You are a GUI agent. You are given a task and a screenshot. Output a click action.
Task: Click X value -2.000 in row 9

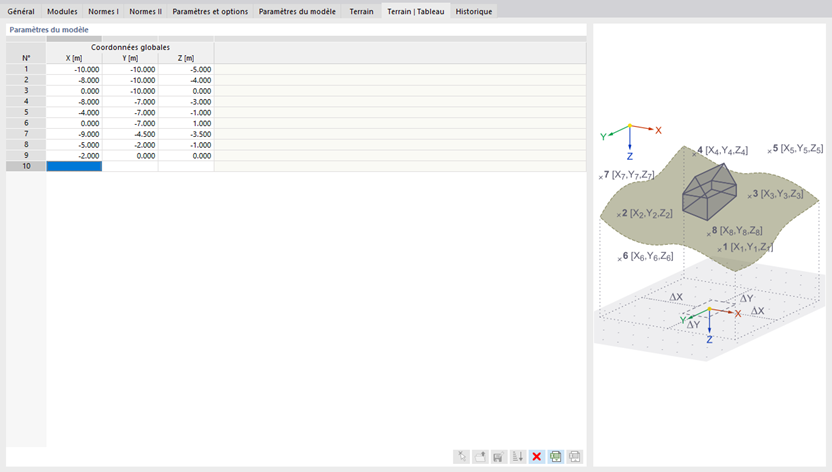[74, 156]
